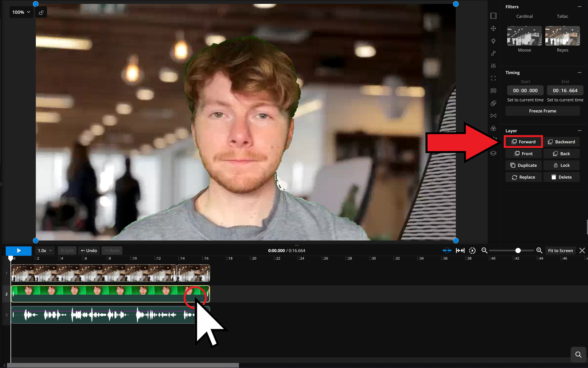Screen dimensions: 588x368
Task: Click the Duplicate layer button
Action: click(x=523, y=165)
